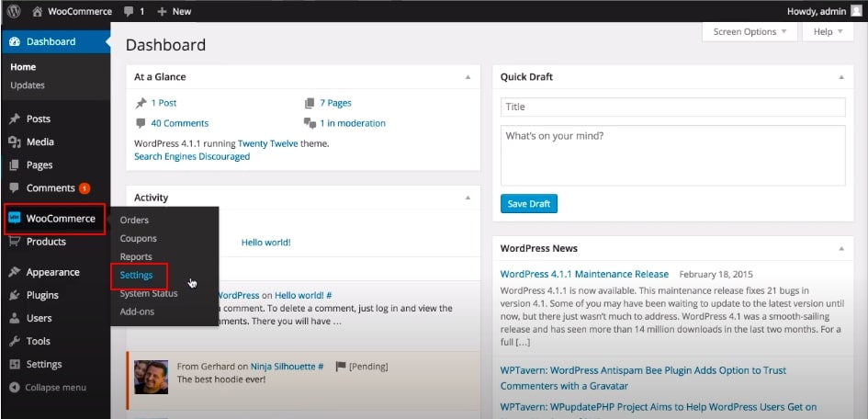Click Collapse menu text in sidebar
Viewport: 868px width, 419px height.
[55, 388]
